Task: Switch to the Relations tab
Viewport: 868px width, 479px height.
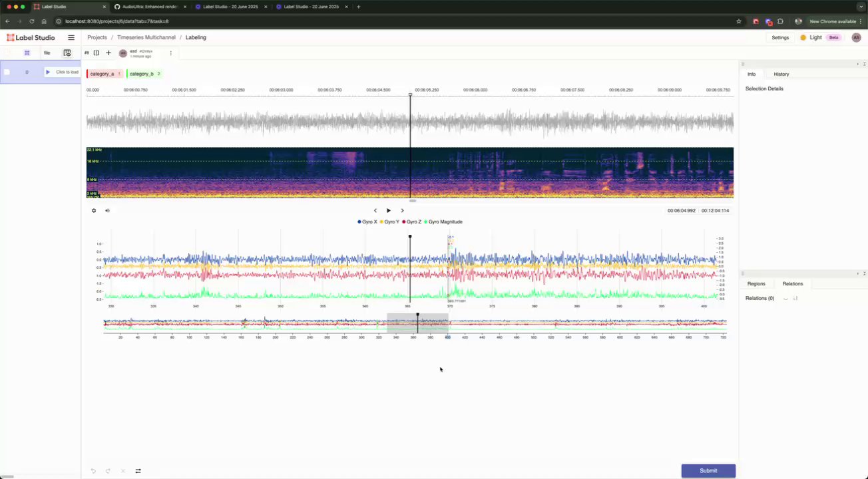Action: [x=793, y=283]
